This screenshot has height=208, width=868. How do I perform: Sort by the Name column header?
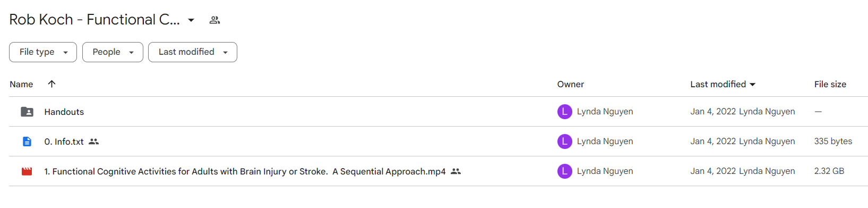[x=21, y=84]
